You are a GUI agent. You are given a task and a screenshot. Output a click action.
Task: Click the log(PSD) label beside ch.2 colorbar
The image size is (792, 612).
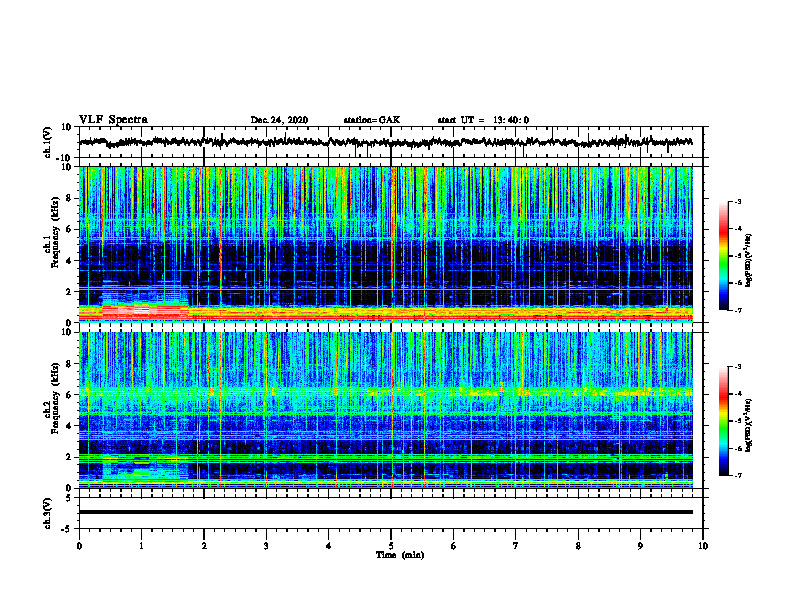[x=749, y=426]
